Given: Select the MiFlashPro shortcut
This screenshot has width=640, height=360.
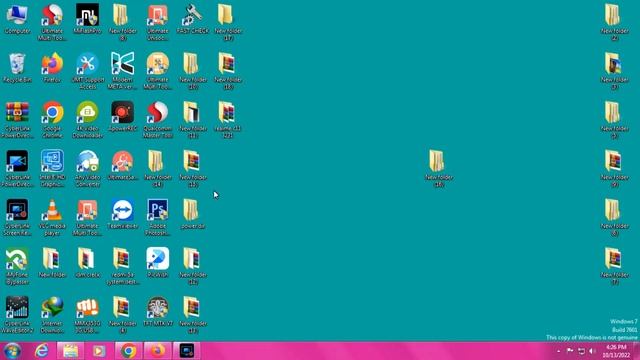Looking at the screenshot, I should click(x=87, y=19).
